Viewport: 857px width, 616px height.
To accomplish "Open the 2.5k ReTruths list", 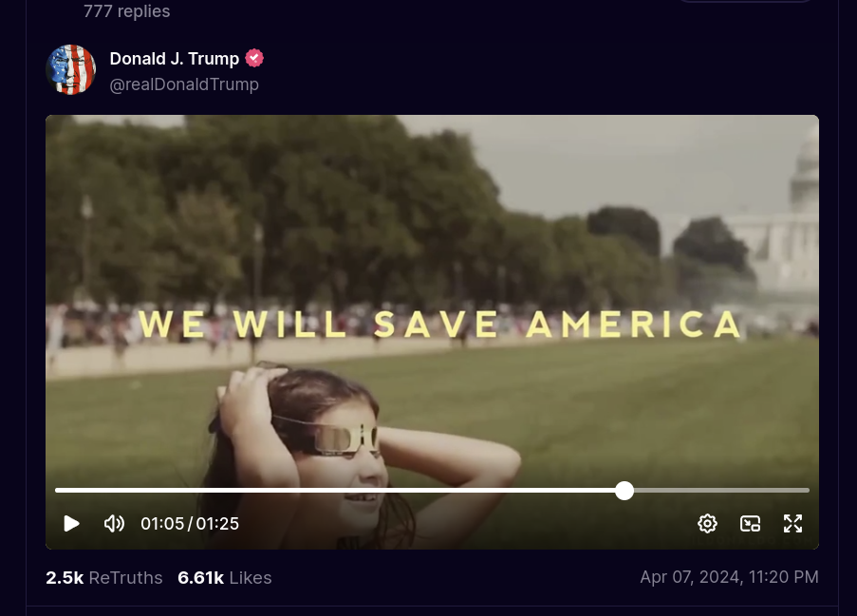I will click(x=104, y=578).
